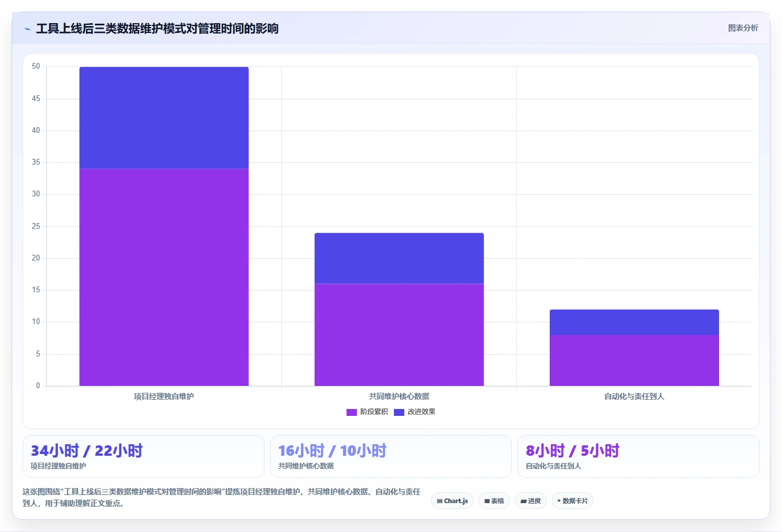Image resolution: width=782 pixels, height=532 pixels.
Task: Click the 8小时 / 5小时 data card
Action: (x=638, y=456)
